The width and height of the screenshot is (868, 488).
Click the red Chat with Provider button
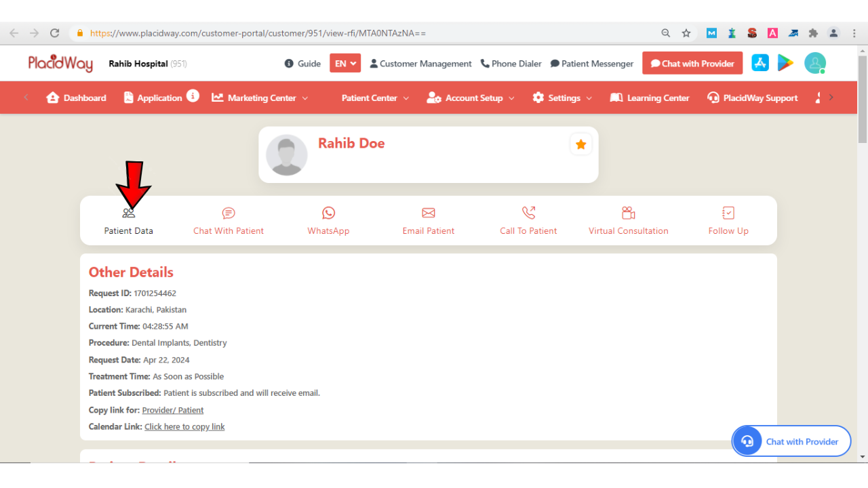(692, 64)
